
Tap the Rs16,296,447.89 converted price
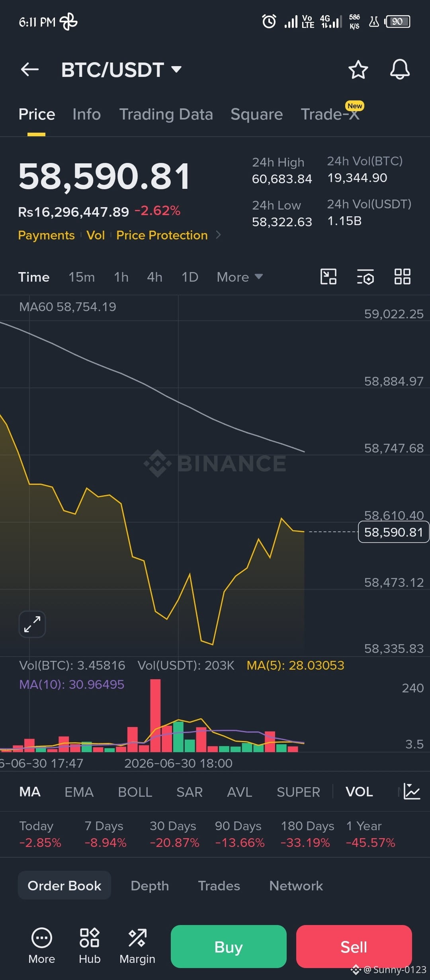pos(74,212)
